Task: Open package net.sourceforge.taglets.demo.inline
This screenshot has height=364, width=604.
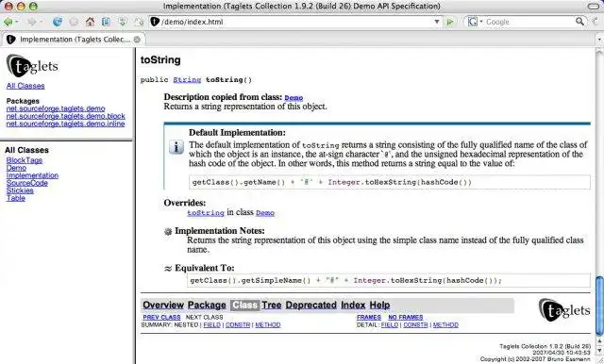Action: point(65,124)
